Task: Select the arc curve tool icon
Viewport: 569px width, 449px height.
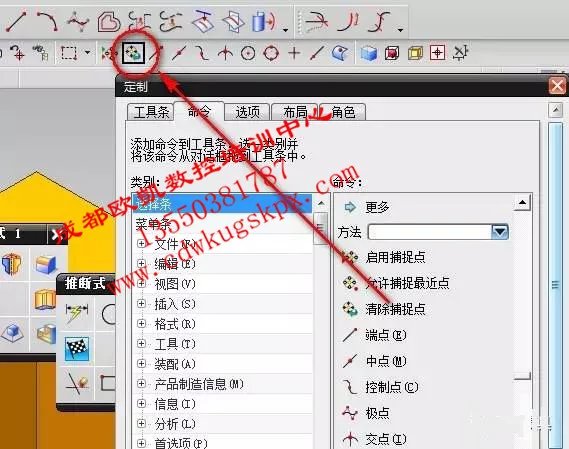Action: tap(48, 21)
